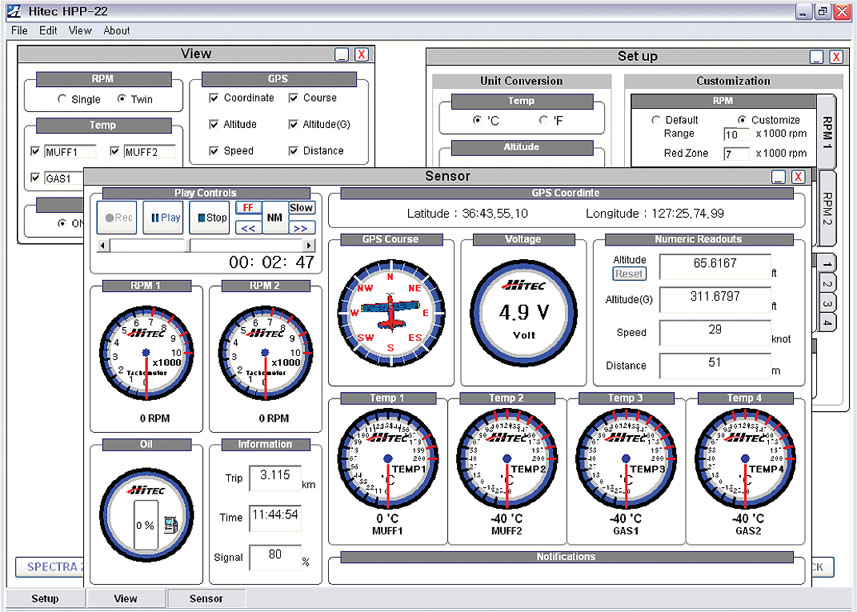Switch to the Sensor tab at bottom

click(x=206, y=598)
